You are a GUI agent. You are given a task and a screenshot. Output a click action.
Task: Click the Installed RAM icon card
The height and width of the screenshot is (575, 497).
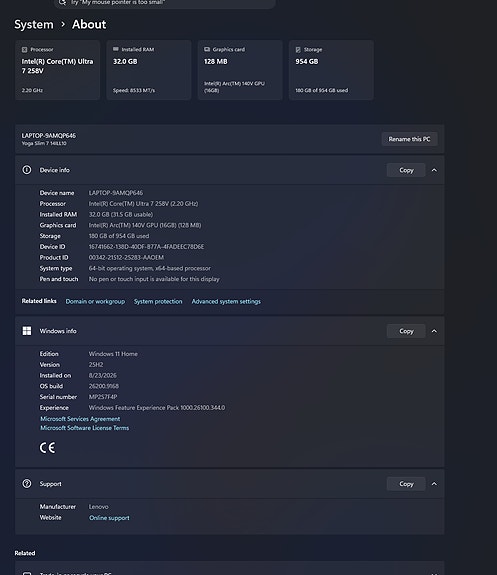[x=116, y=49]
